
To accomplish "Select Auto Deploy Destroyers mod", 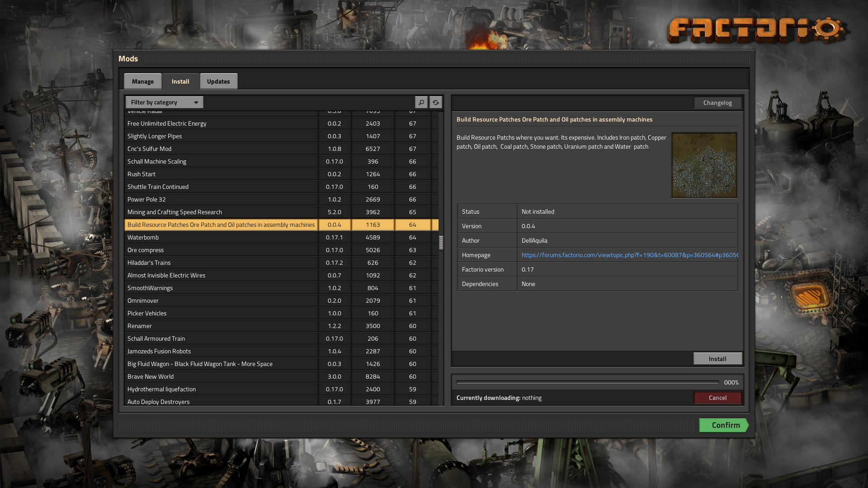I will coord(281,401).
